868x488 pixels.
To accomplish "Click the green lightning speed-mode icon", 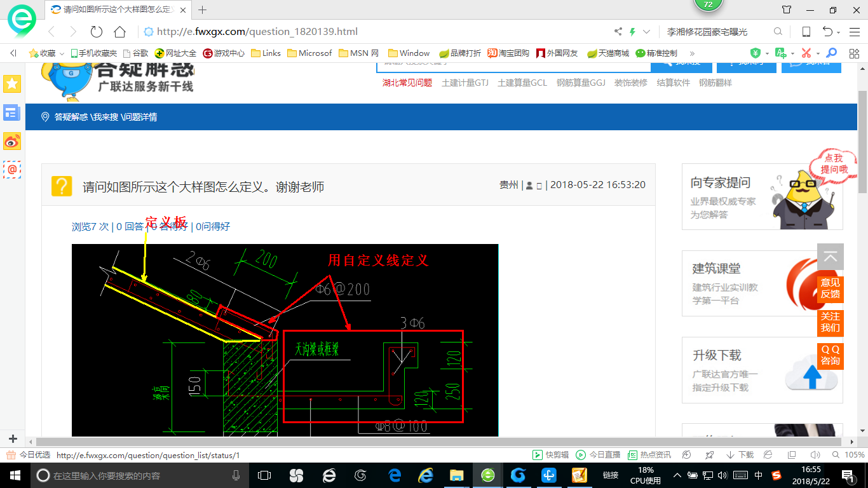I will [633, 32].
